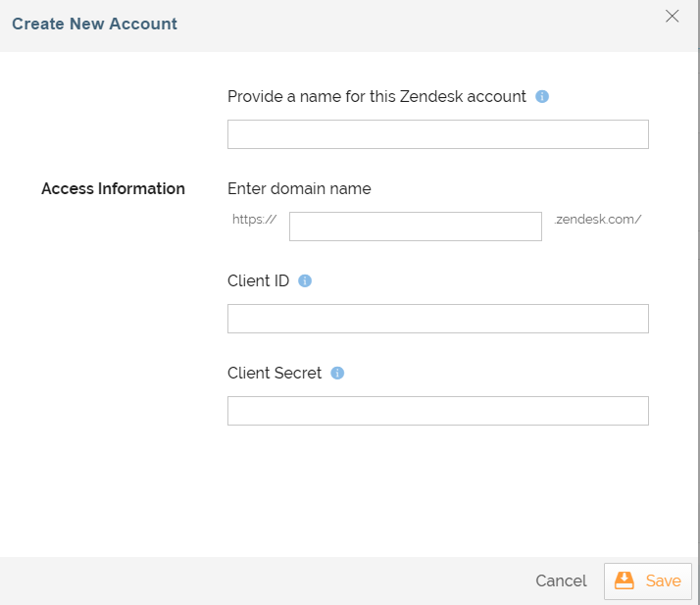The image size is (700, 605).
Task: Click the Client Secret info icon
Action: (337, 374)
